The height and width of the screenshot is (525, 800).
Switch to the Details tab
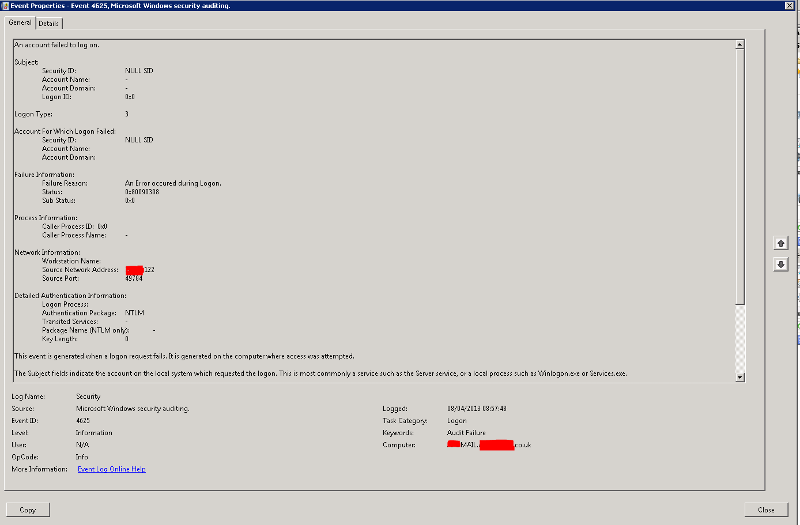(48, 23)
